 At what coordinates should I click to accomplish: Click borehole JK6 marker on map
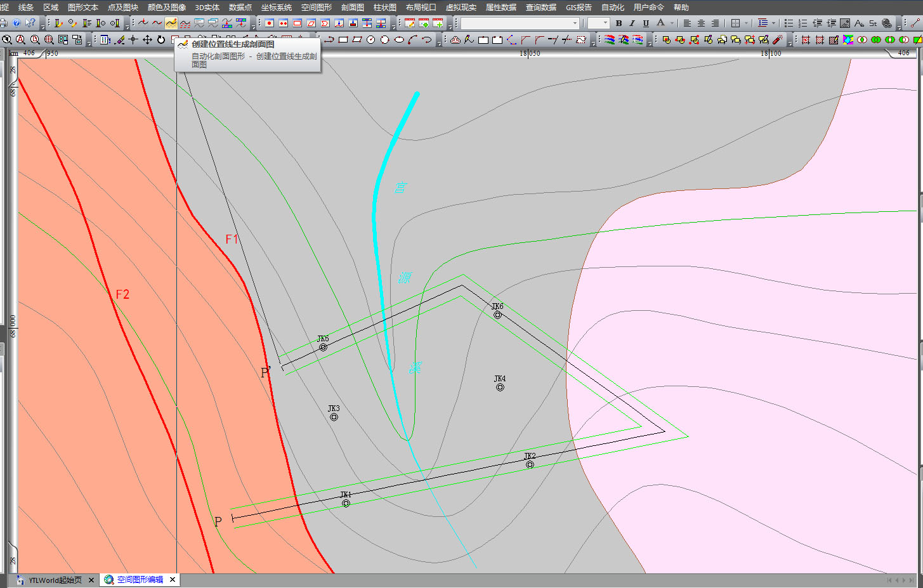[x=497, y=315]
